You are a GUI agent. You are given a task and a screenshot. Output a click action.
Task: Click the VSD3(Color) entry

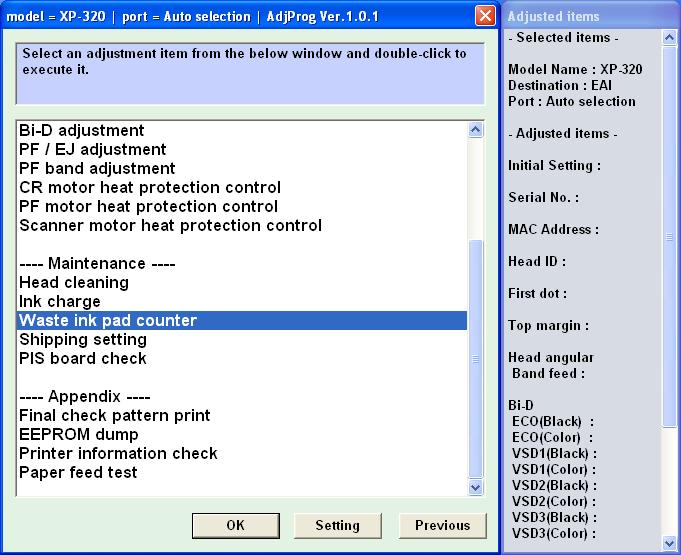click(x=554, y=534)
